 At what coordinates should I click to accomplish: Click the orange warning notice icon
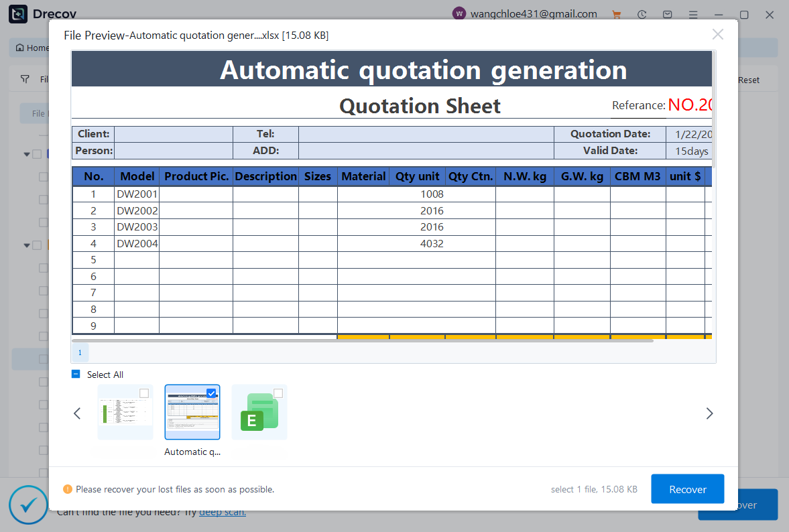67,490
